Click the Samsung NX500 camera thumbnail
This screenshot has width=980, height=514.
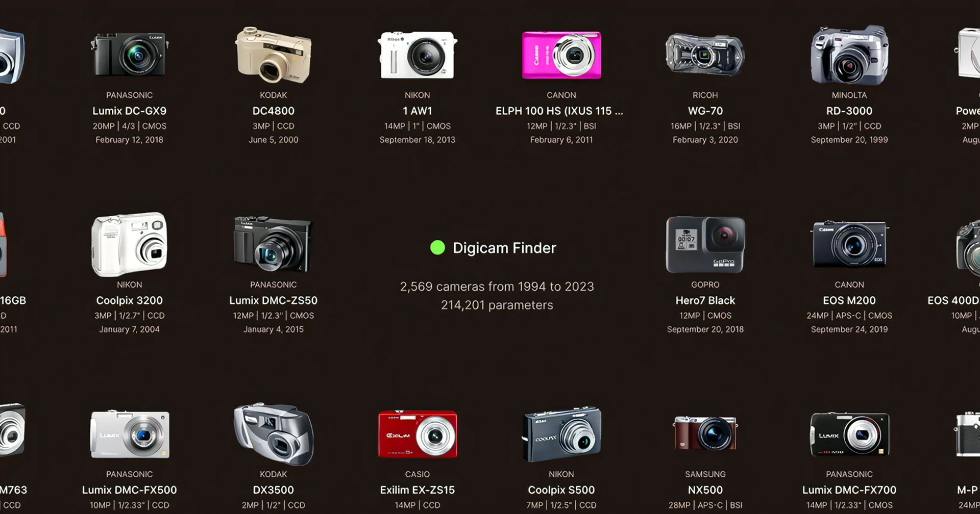tap(705, 433)
